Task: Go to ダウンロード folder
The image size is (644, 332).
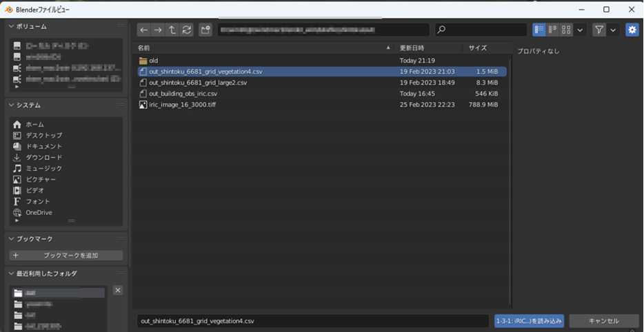Action: point(66,158)
